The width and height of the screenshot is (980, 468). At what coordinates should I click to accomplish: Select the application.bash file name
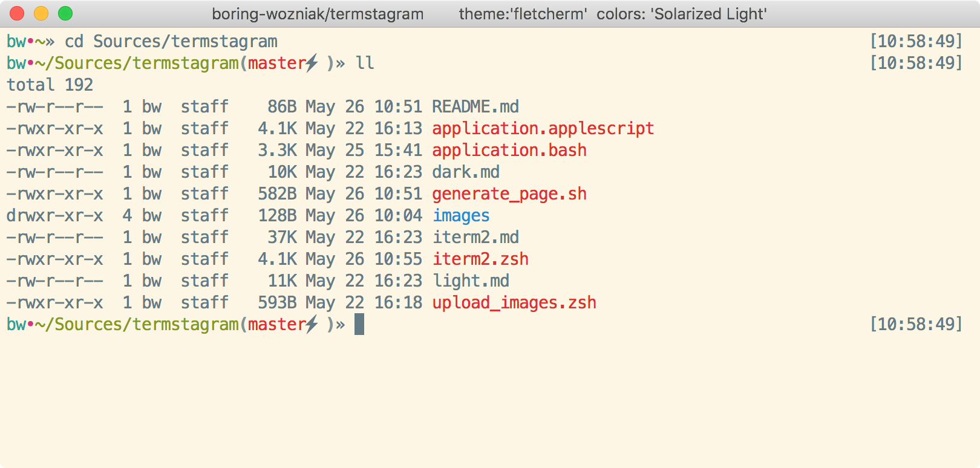pos(509,151)
